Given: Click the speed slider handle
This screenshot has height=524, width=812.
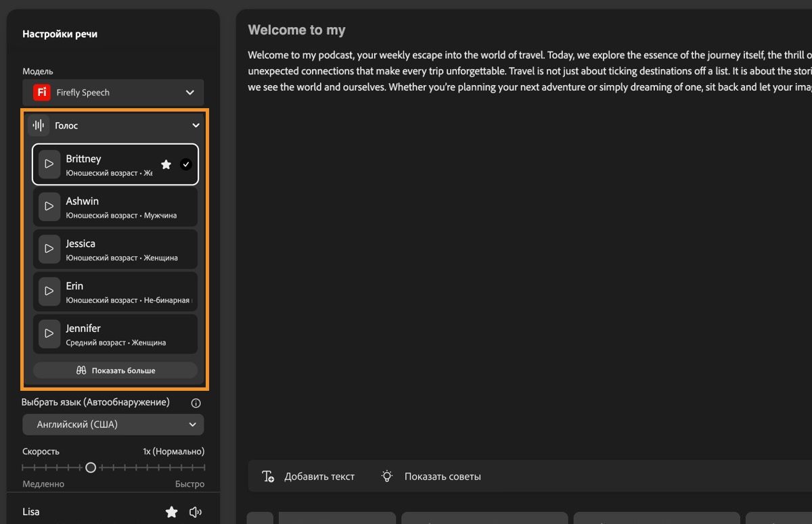Looking at the screenshot, I should click(91, 467).
